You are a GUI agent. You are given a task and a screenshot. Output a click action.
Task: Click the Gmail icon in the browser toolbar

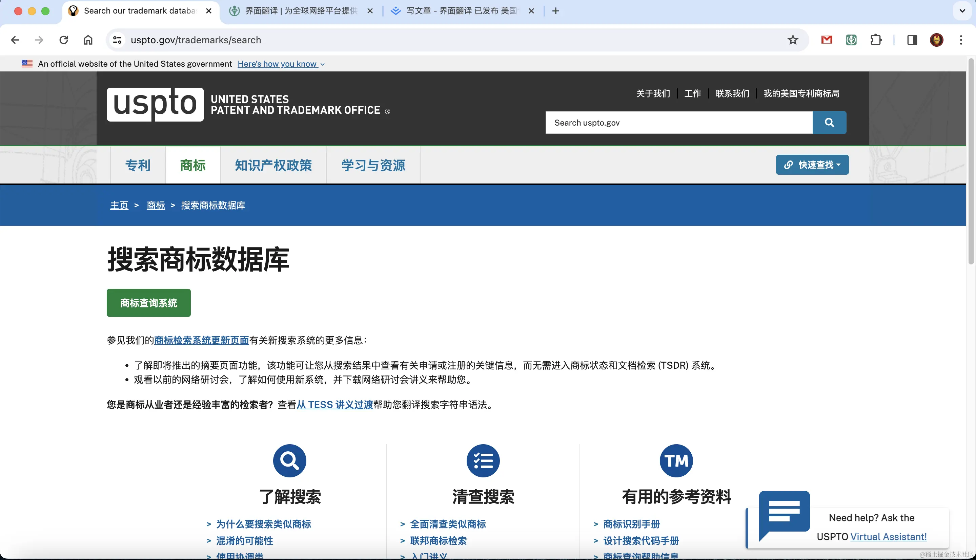tap(826, 40)
